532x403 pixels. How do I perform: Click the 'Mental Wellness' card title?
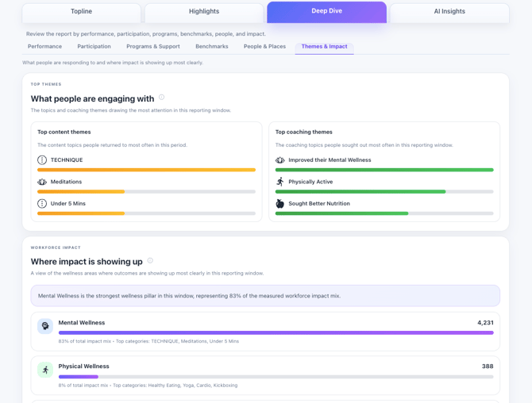click(x=82, y=323)
